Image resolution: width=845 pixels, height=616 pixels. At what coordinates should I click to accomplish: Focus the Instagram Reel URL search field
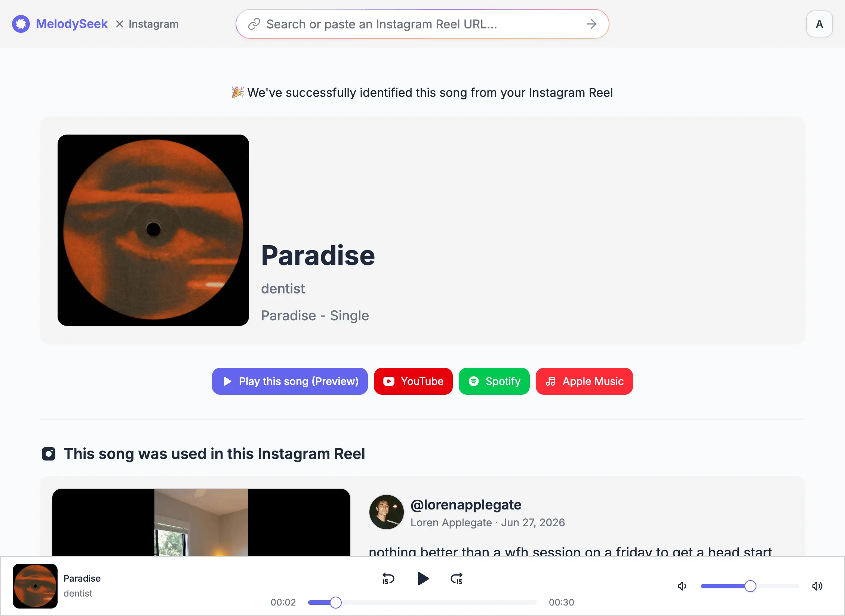(422, 24)
